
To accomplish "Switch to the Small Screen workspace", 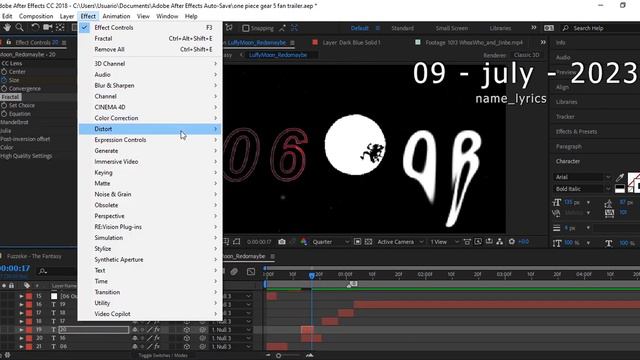I will (x=451, y=28).
